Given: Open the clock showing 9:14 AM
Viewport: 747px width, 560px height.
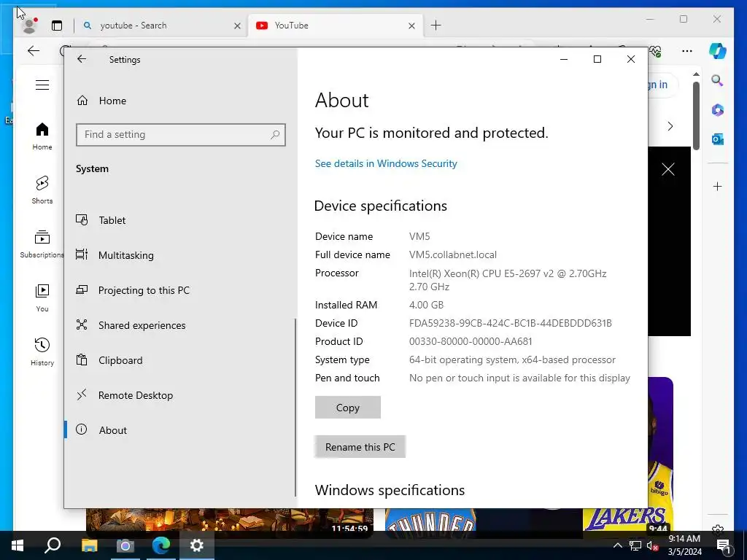Looking at the screenshot, I should 684,545.
